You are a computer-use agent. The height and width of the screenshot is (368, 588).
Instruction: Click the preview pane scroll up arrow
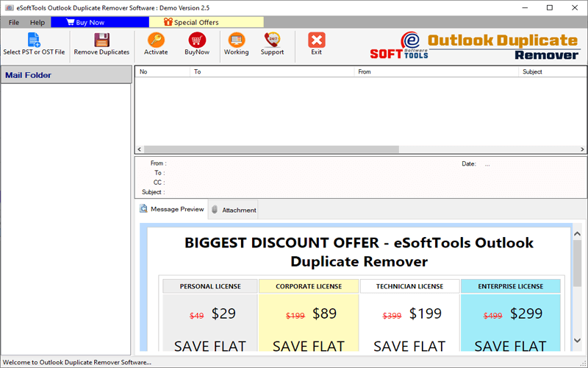pos(578,234)
